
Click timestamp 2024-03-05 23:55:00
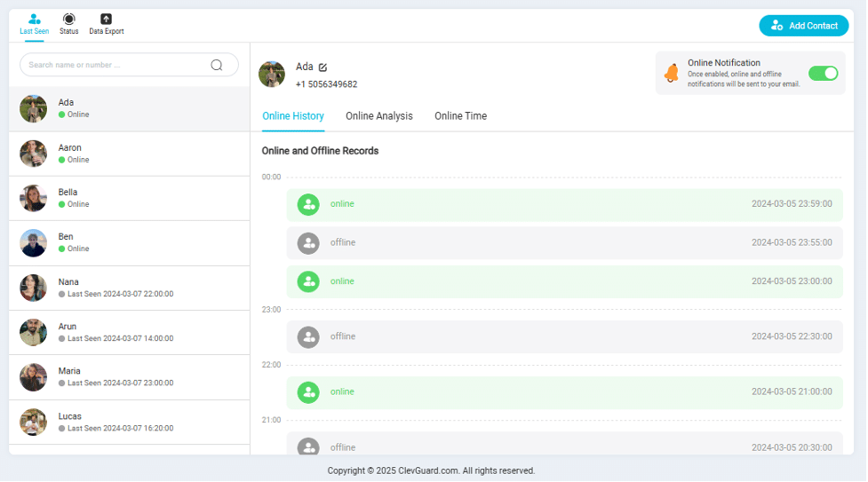(x=792, y=242)
